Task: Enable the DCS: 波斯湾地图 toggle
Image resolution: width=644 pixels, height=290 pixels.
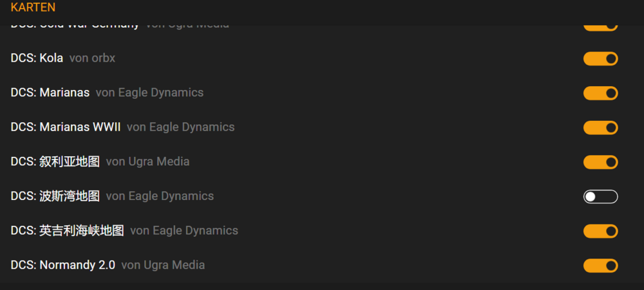Action: (600, 197)
